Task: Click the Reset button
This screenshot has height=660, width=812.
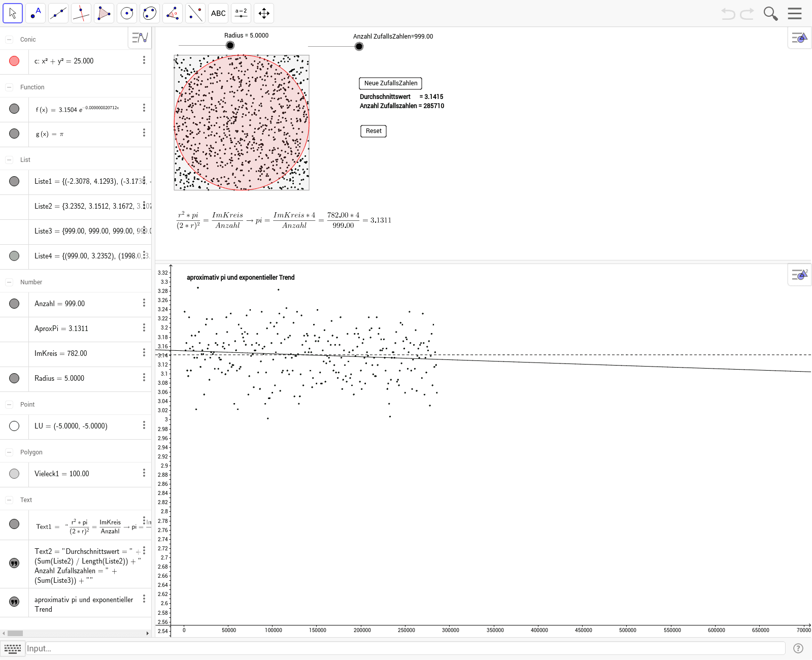Action: pyautogui.click(x=374, y=131)
